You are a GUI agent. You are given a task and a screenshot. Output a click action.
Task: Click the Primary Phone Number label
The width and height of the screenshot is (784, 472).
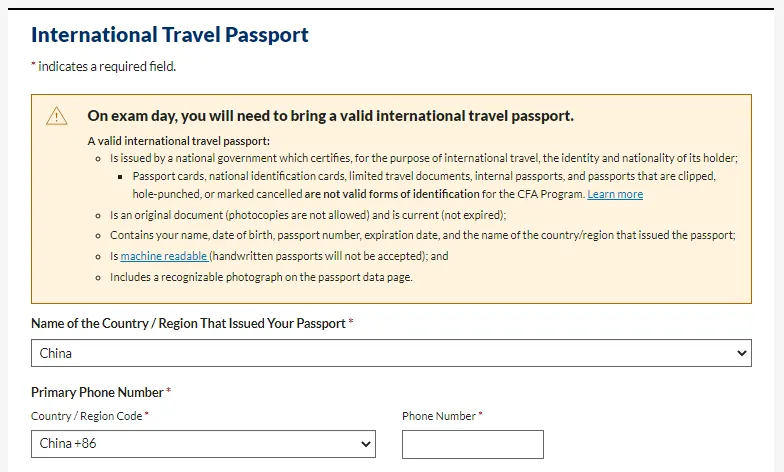[100, 392]
